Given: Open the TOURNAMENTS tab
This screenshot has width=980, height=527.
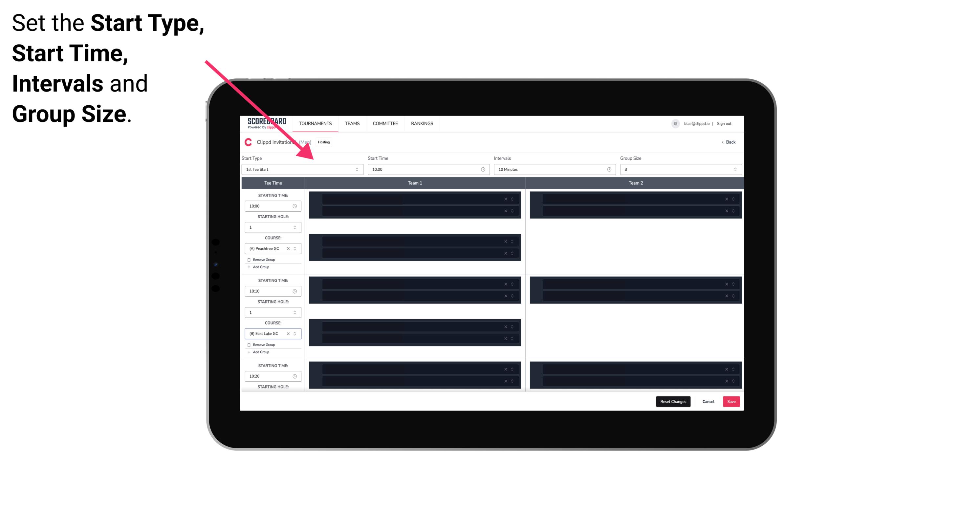Looking at the screenshot, I should click(315, 123).
